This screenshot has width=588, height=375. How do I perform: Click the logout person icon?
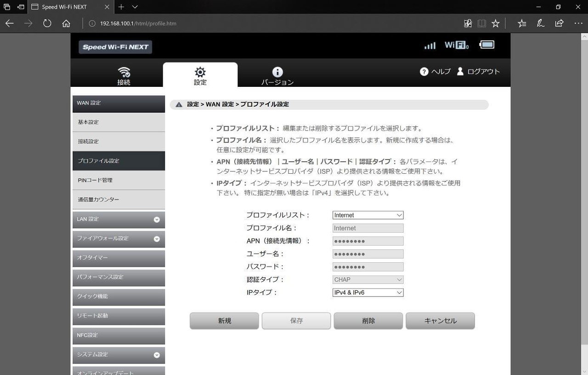click(460, 71)
